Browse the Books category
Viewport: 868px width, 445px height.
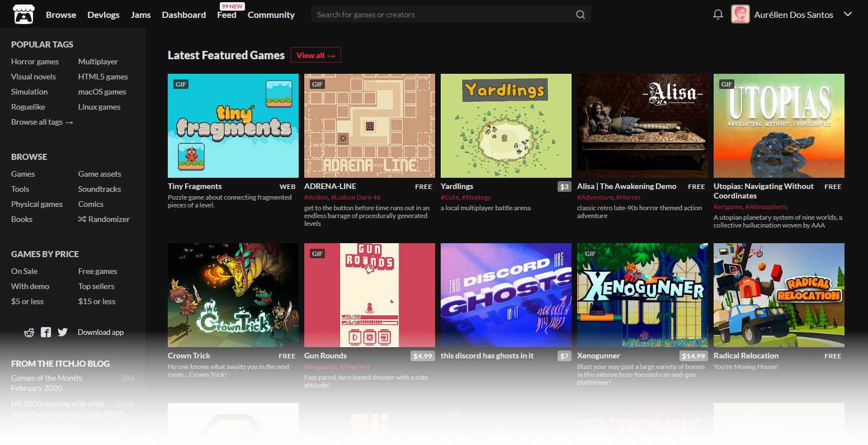(x=22, y=219)
